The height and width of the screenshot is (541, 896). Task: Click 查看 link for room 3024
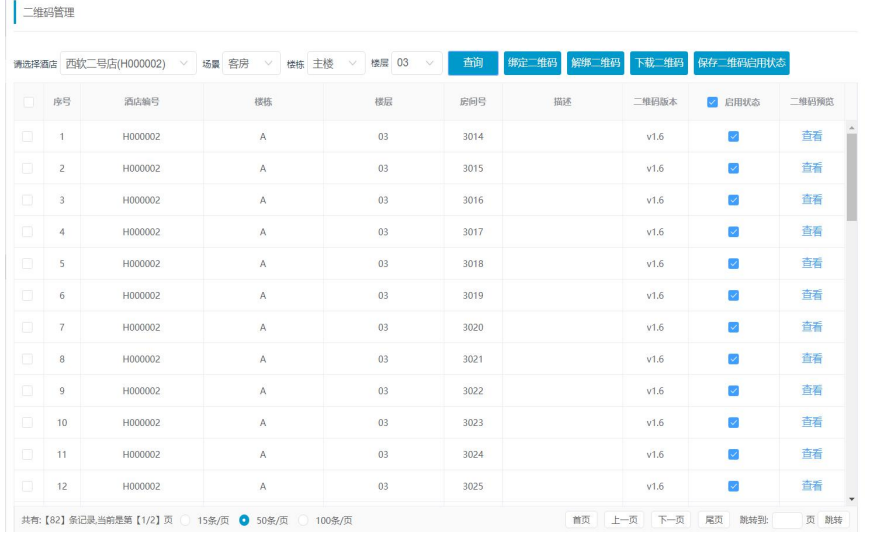pos(811,454)
